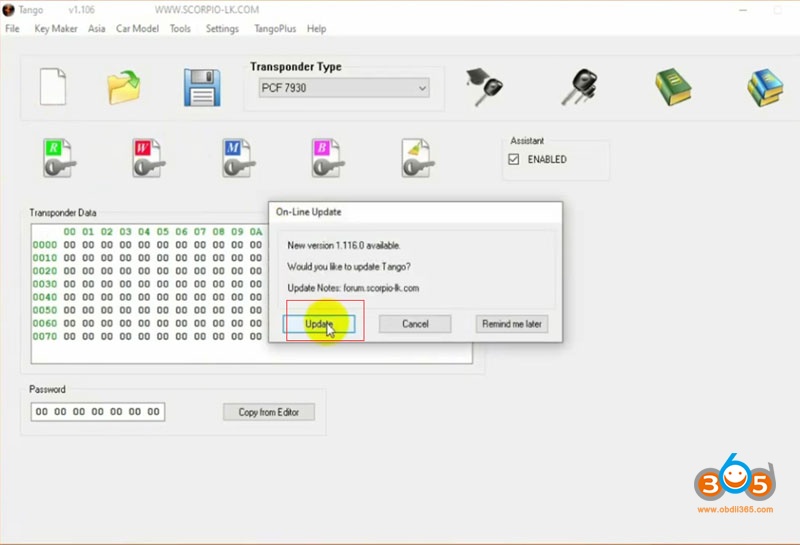Click the red W write transponder icon
800x545 pixels.
tap(148, 158)
